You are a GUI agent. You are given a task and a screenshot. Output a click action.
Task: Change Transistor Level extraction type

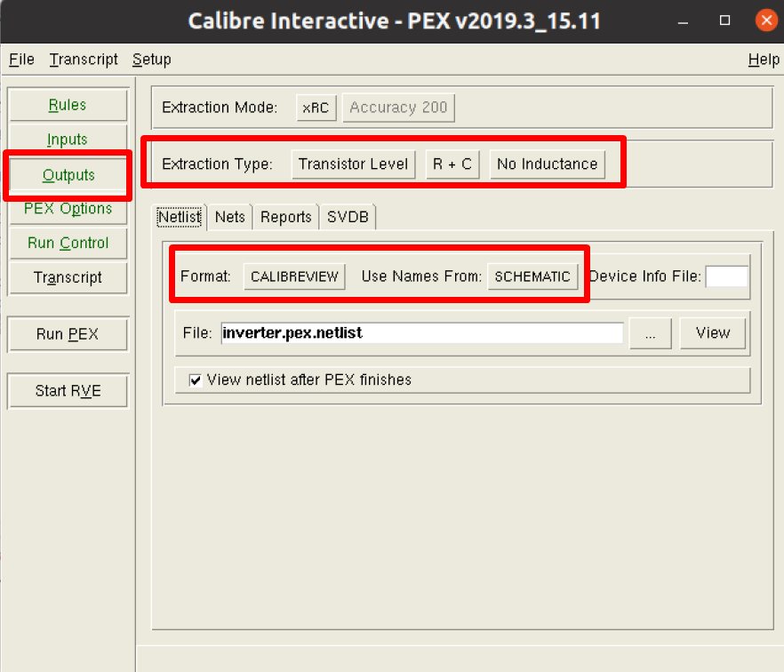coord(353,164)
